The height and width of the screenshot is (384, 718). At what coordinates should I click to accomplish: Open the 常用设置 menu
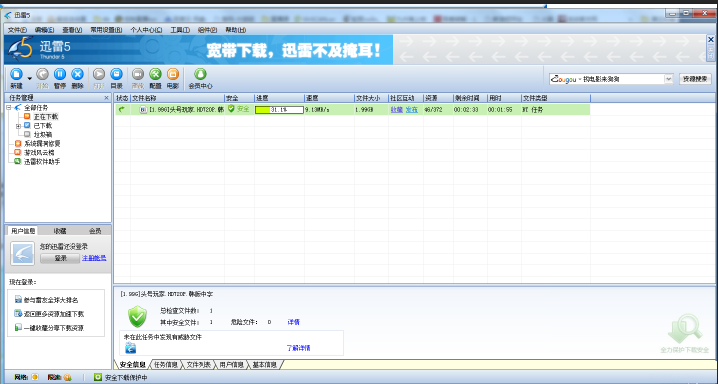click(106, 30)
